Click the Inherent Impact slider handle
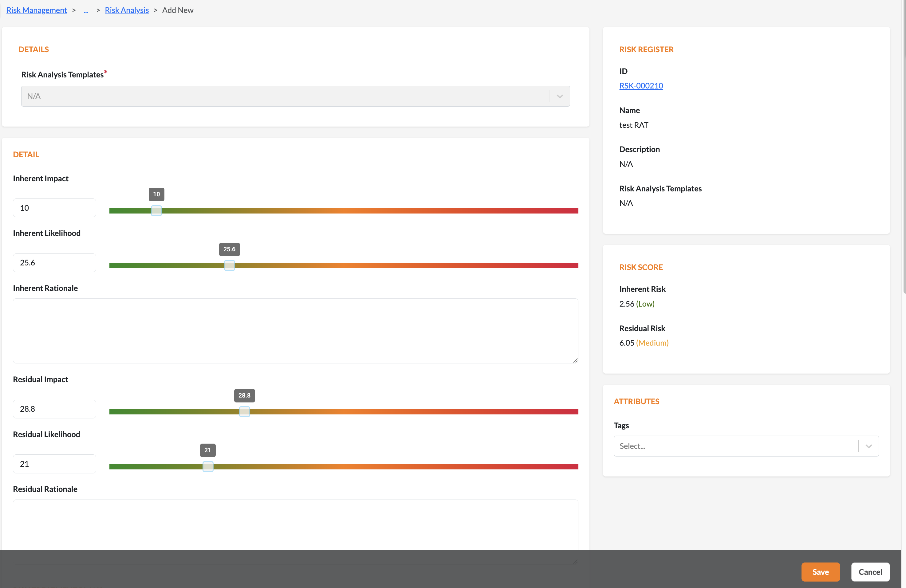The width and height of the screenshot is (906, 588). [156, 211]
